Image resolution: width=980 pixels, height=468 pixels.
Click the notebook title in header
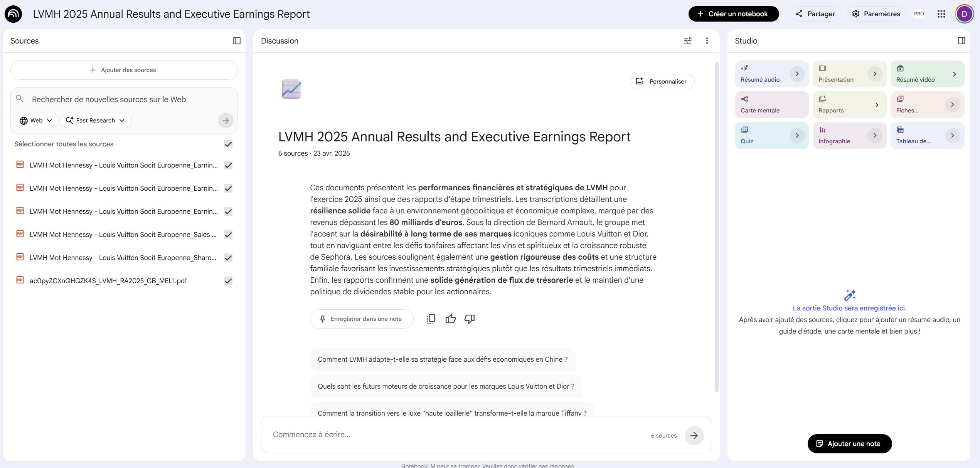(171, 14)
